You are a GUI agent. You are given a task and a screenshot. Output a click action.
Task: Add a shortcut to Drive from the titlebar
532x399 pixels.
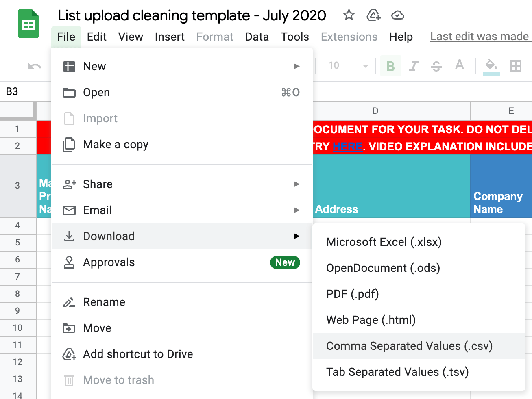coord(373,15)
